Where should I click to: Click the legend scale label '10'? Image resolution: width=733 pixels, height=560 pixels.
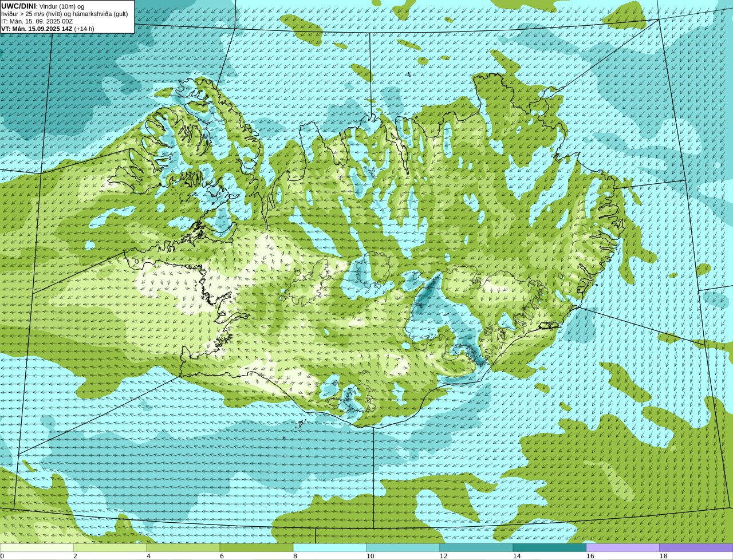point(371,556)
